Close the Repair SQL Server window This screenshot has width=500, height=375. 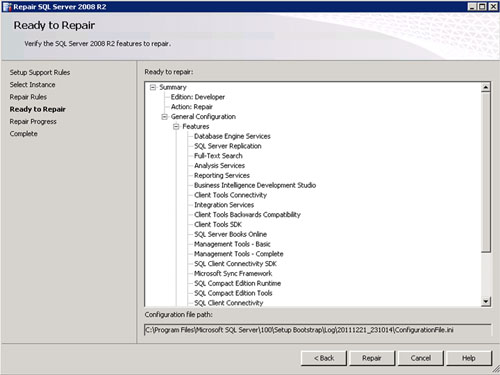pos(493,7)
